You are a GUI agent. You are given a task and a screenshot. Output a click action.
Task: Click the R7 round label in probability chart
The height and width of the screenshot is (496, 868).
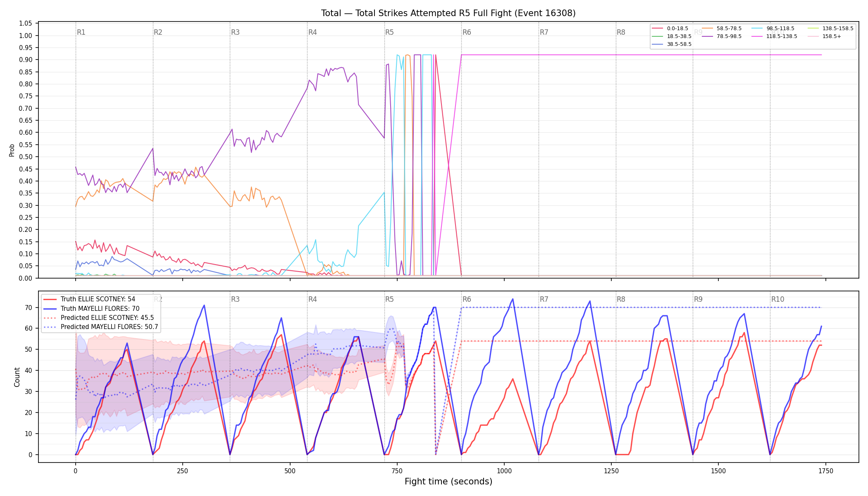click(x=544, y=32)
